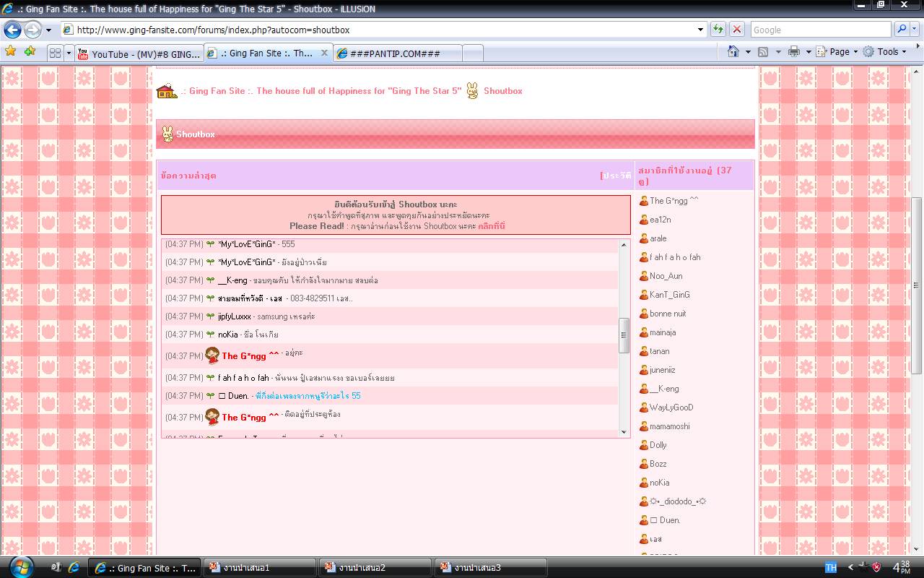Go forward with the browser Forward button

[x=32, y=30]
